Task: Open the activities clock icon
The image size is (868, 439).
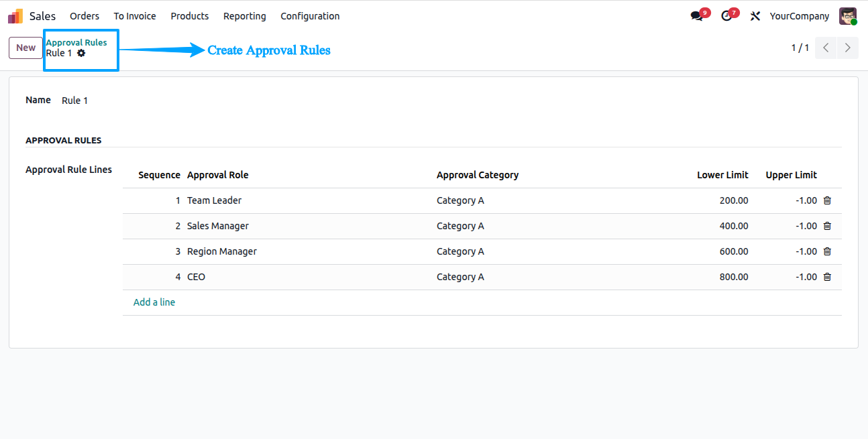Action: [x=726, y=16]
